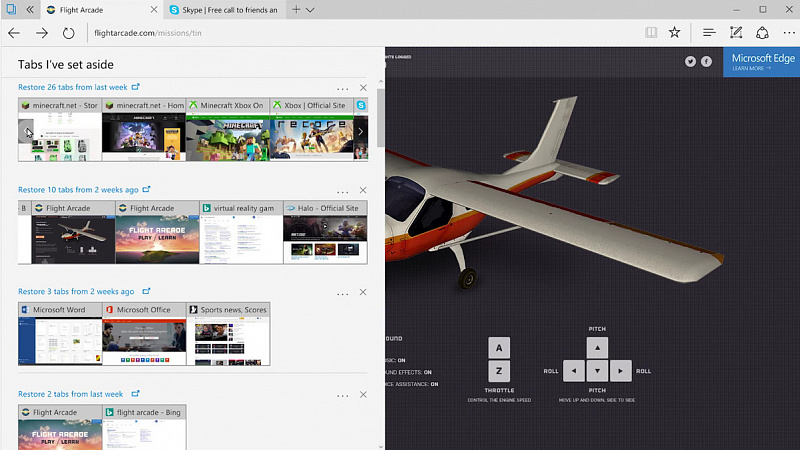The height and width of the screenshot is (450, 800).
Task: Click the scroll down arrow of the pane
Action: [381, 446]
